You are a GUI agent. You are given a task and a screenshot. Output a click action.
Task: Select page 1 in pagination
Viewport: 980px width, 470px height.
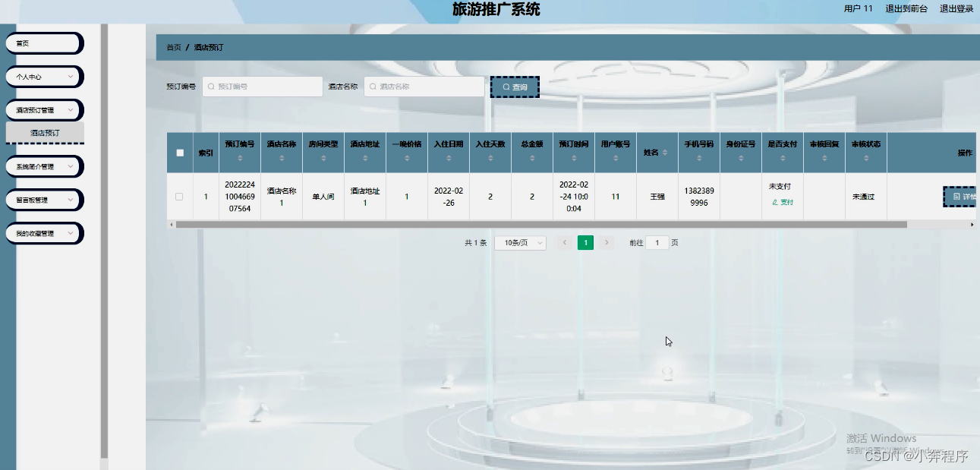coord(585,243)
